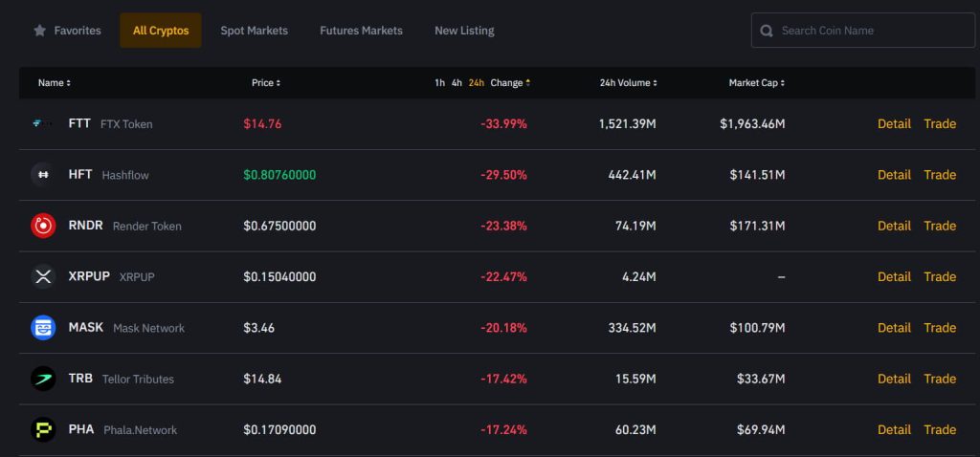Sort the table by Price
Image resolution: width=980 pixels, height=457 pixels.
click(266, 83)
